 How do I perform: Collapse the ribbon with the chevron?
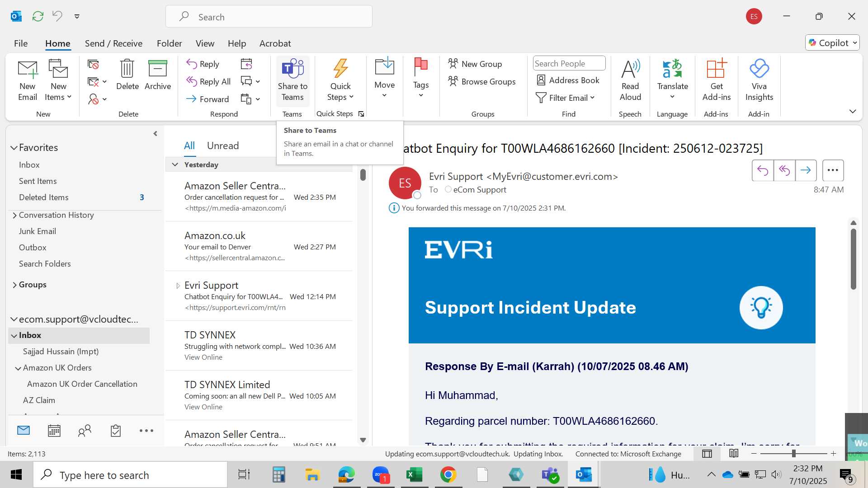(853, 112)
